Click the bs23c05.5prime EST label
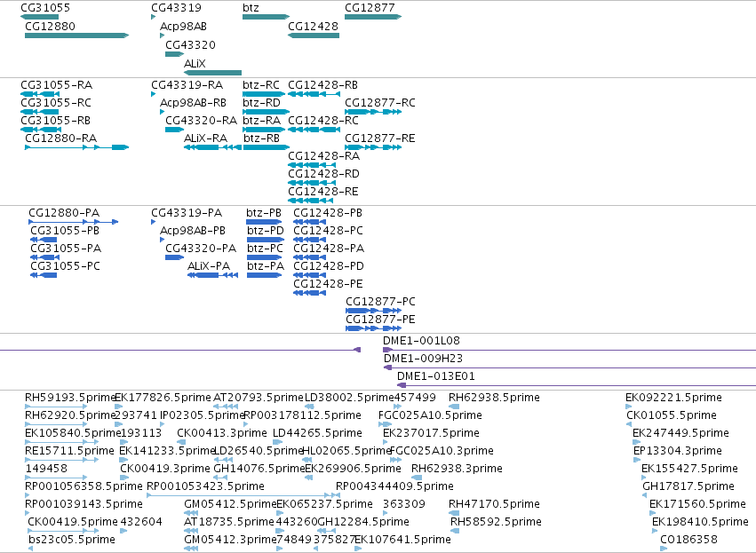 (72, 540)
